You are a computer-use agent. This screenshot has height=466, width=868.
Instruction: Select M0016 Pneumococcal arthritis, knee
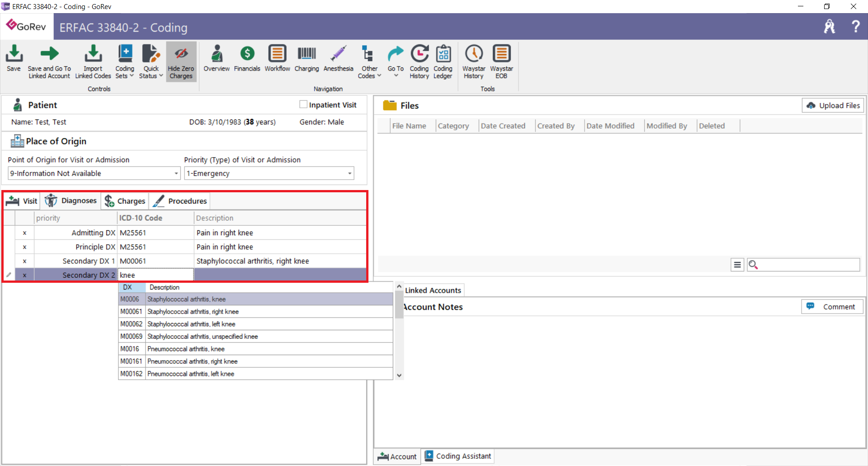tap(255, 349)
